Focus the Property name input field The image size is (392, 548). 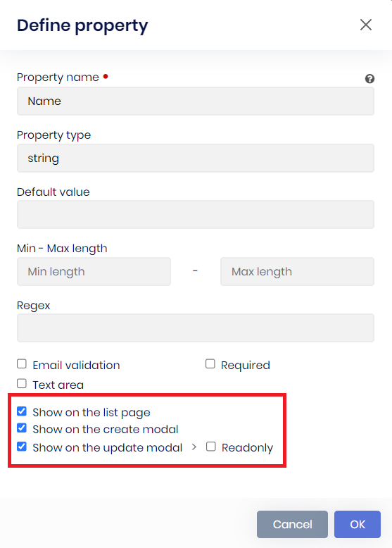coord(196,101)
